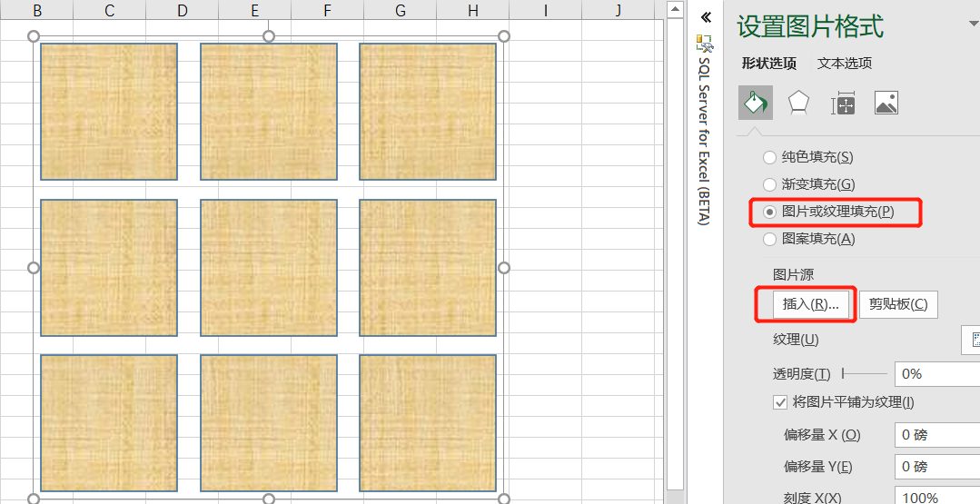Click the 偏移量 X value field
Screen dimensions: 980x504
click(x=937, y=435)
